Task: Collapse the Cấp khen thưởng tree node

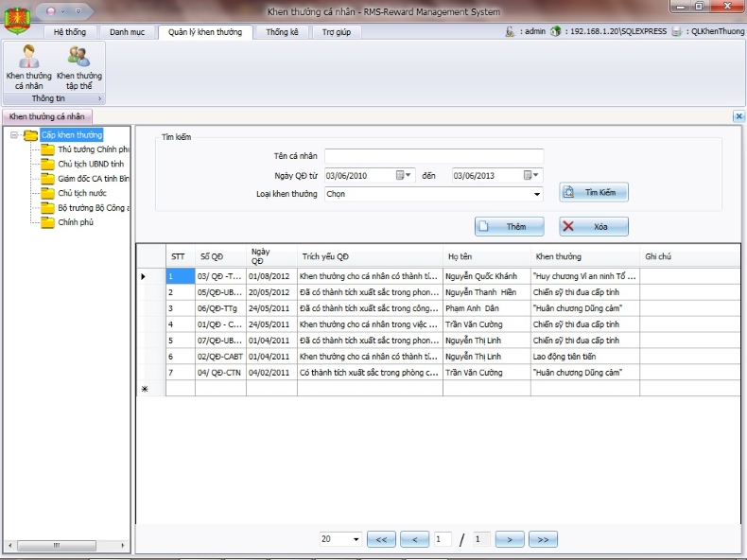Action: (15, 135)
